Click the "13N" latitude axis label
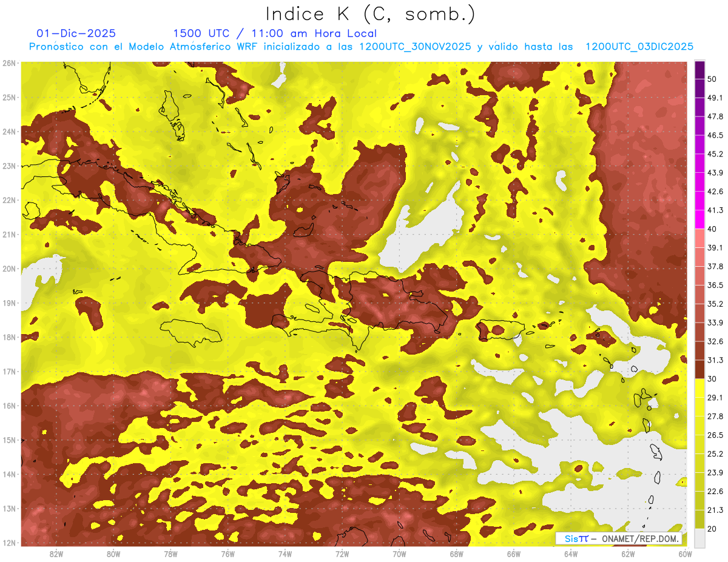 point(9,509)
